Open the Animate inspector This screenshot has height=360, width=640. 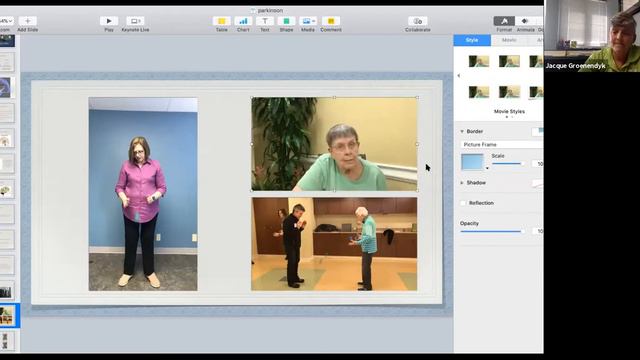coord(525,21)
